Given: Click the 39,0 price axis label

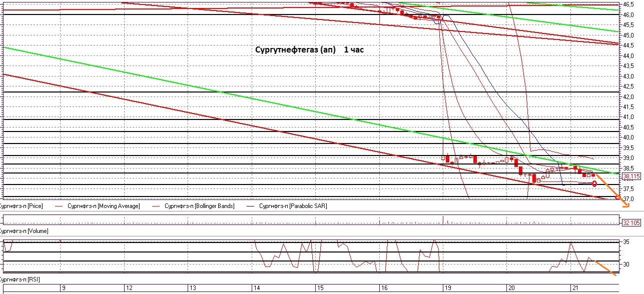Looking at the screenshot, I should tap(628, 158).
